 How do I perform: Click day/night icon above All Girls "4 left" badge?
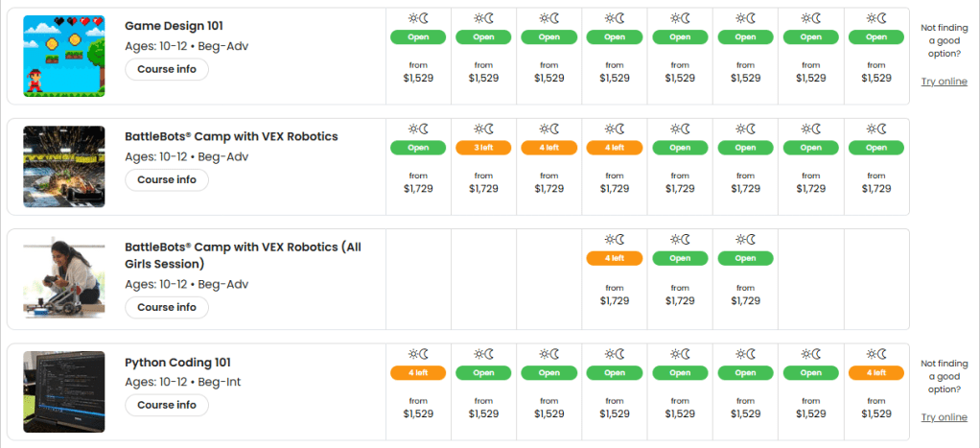(614, 240)
